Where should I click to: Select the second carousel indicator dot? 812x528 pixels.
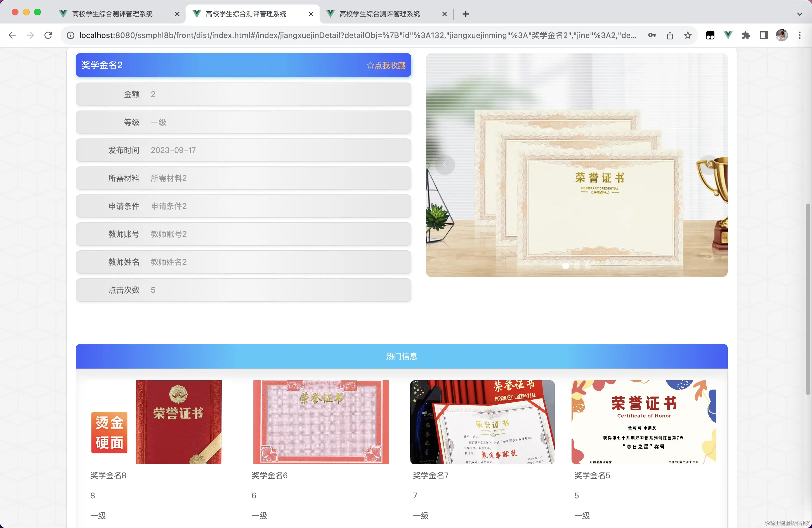point(577,266)
